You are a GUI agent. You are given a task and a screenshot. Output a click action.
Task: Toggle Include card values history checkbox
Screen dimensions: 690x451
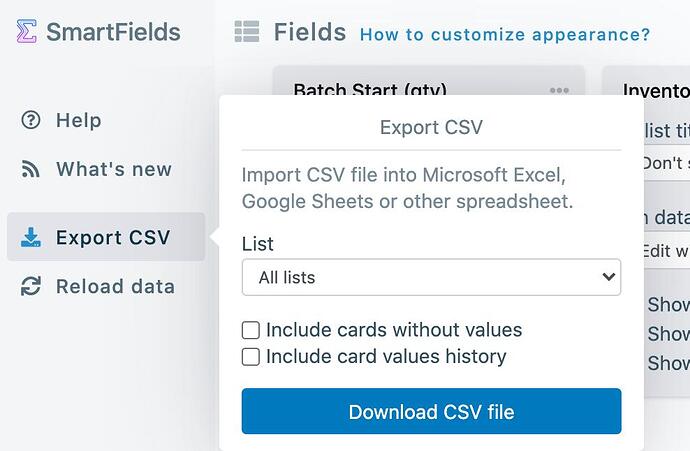[x=251, y=357]
